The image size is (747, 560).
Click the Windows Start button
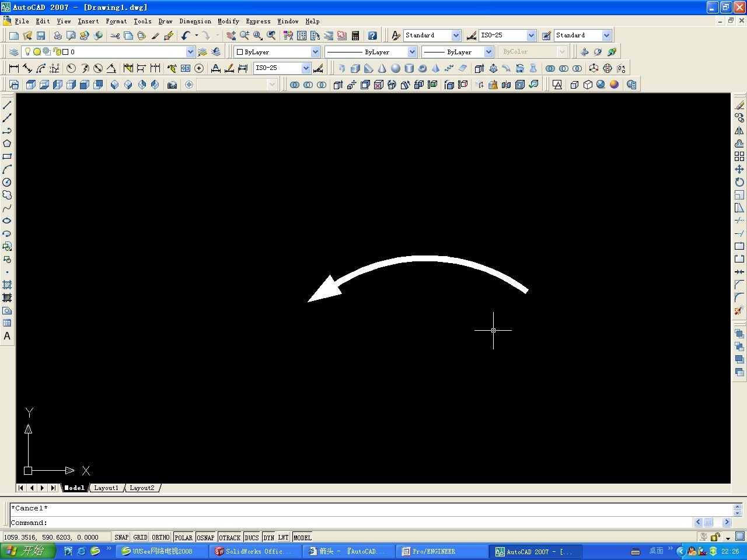(x=27, y=551)
